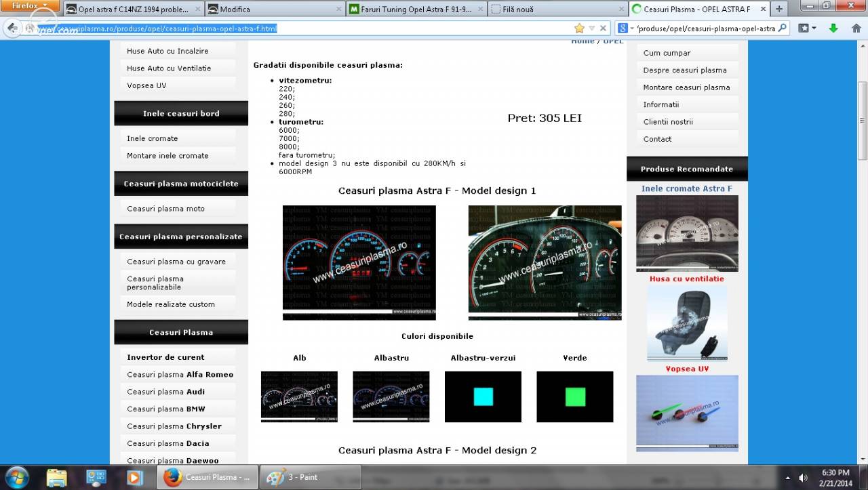Select the Verde green swatch

575,396
